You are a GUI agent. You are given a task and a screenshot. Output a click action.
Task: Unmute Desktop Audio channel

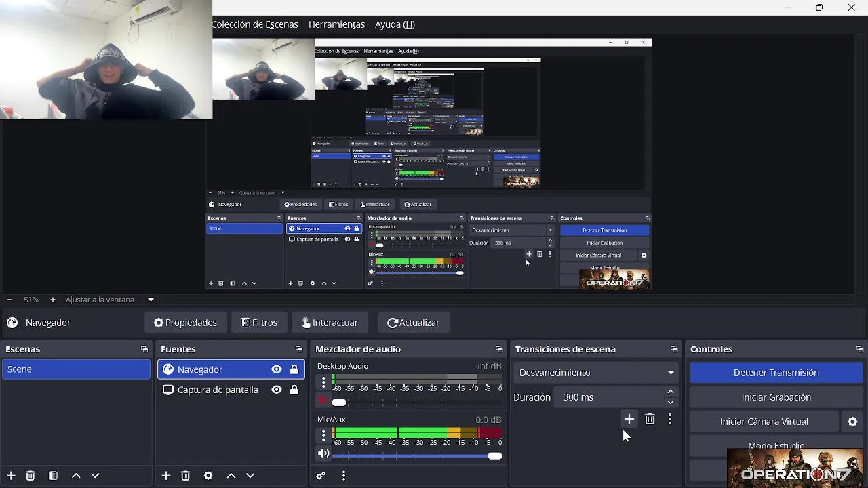coord(323,401)
